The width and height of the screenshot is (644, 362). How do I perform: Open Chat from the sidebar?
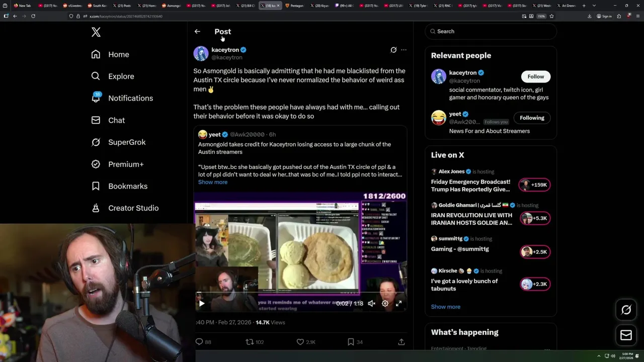[108, 120]
